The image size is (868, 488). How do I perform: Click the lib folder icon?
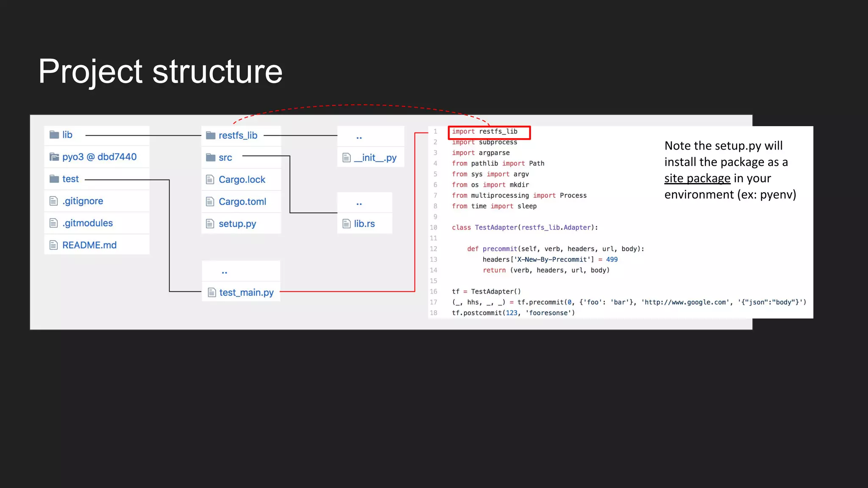(x=54, y=135)
